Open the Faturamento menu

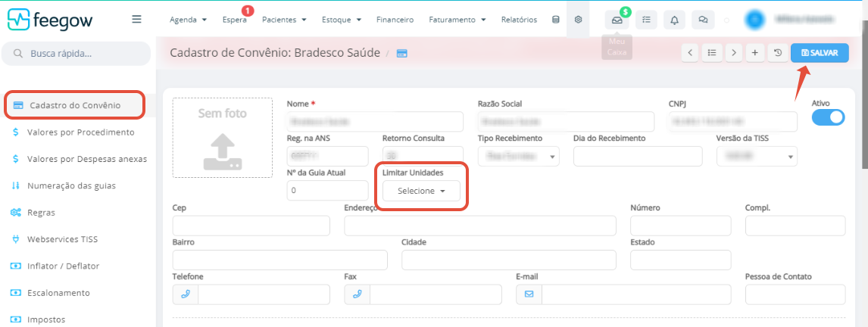coord(457,20)
